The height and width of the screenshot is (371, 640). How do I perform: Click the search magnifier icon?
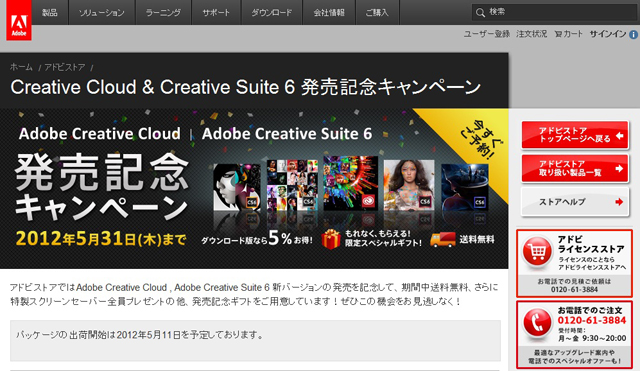coord(480,13)
